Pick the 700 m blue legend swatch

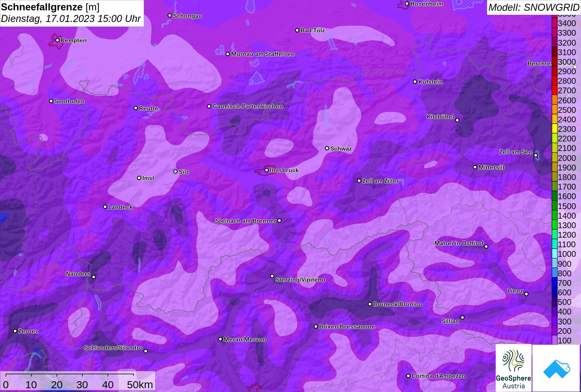(554, 283)
